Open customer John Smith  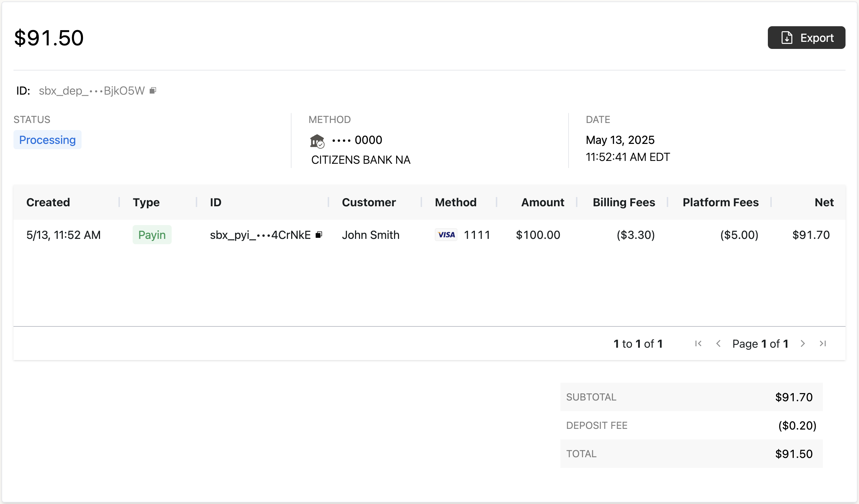pos(371,235)
